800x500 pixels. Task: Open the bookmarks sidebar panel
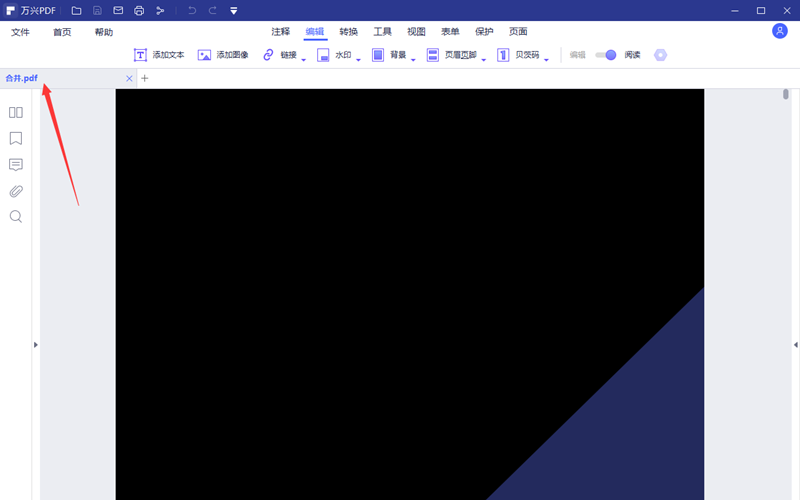(x=16, y=138)
